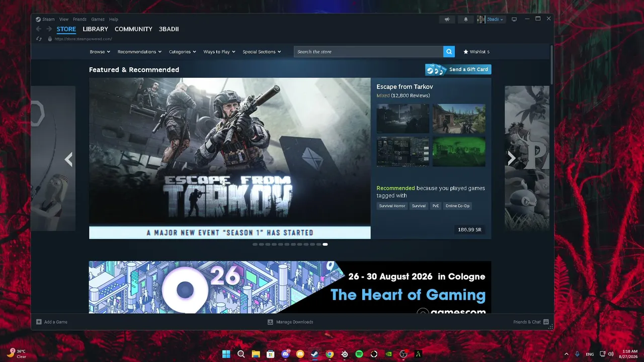This screenshot has width=644, height=362.
Task: Click the Add a Game plus icon
Action: [x=39, y=322]
